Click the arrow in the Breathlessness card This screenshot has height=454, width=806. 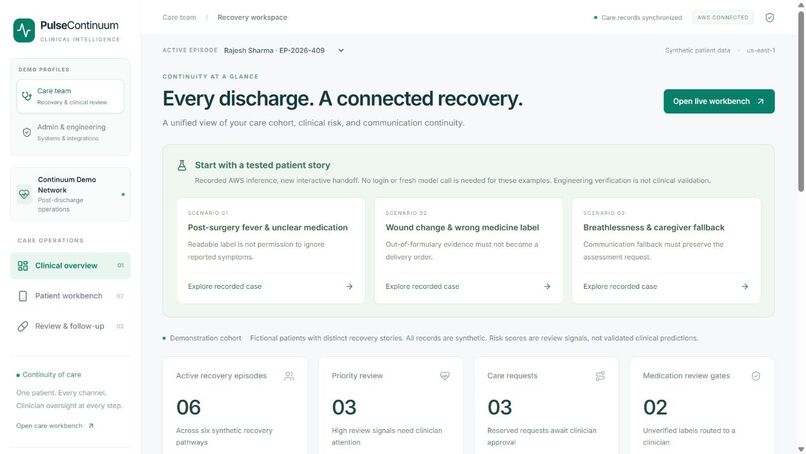[744, 286]
